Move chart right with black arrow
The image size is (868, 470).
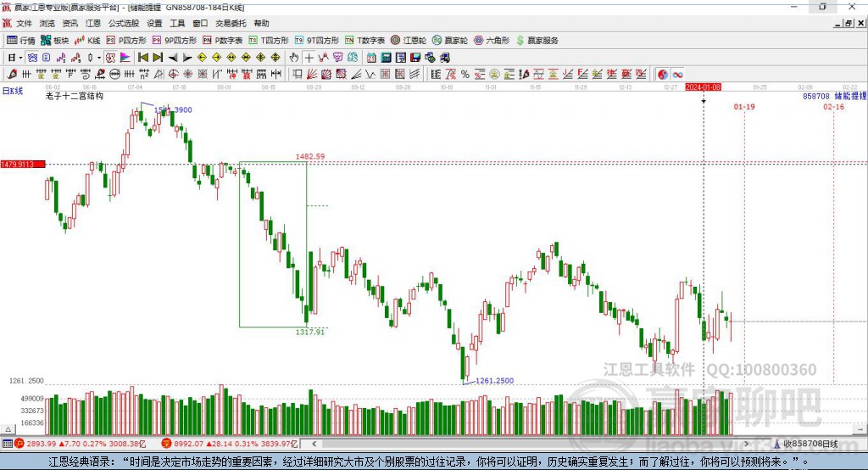(187, 58)
